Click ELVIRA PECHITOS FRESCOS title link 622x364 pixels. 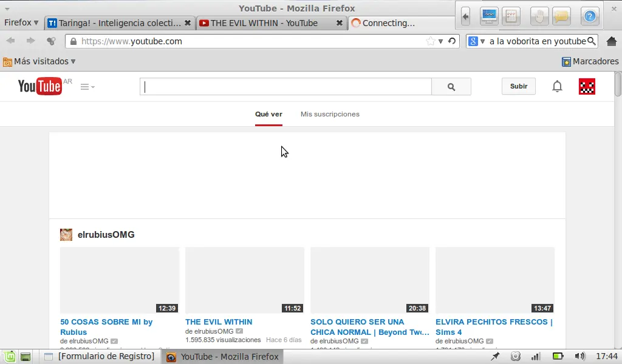tap(494, 327)
